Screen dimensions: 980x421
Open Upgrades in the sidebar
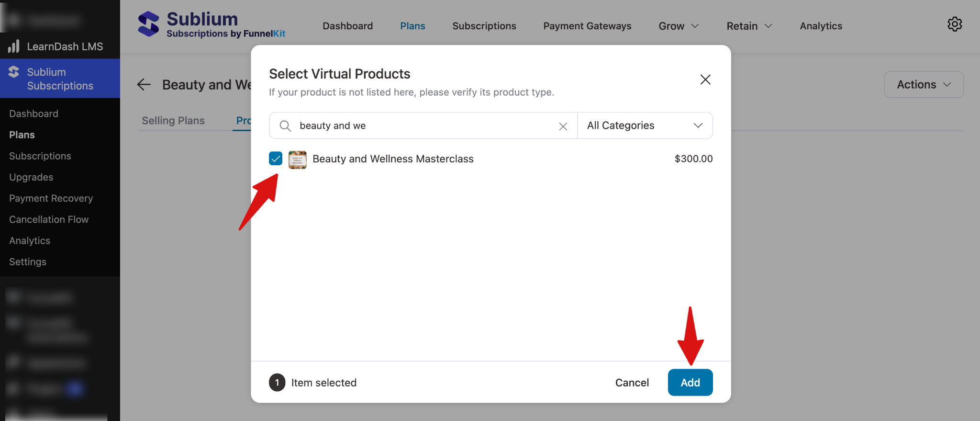click(31, 177)
